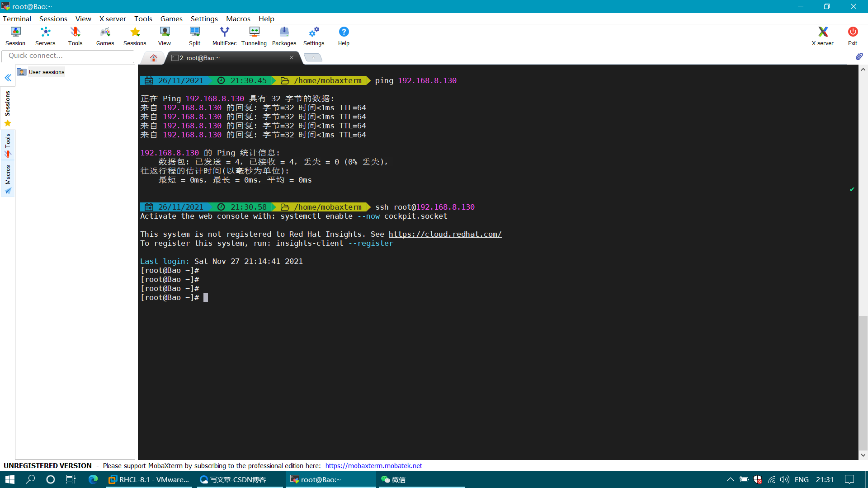Open the X server menu
868x488 pixels.
coord(113,19)
